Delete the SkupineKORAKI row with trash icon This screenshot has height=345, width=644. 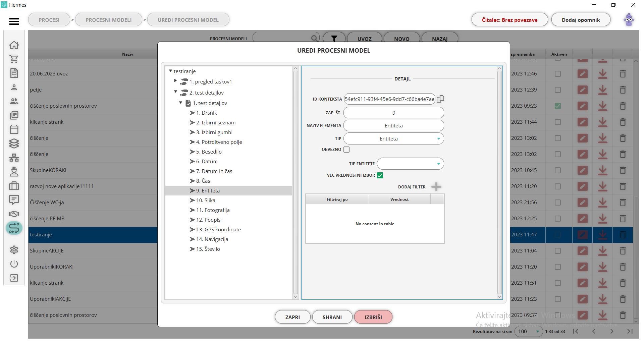coord(623,170)
